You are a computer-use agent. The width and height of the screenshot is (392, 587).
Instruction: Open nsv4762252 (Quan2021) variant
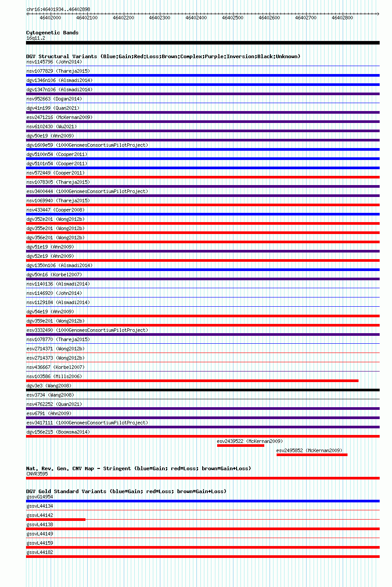click(x=54, y=404)
